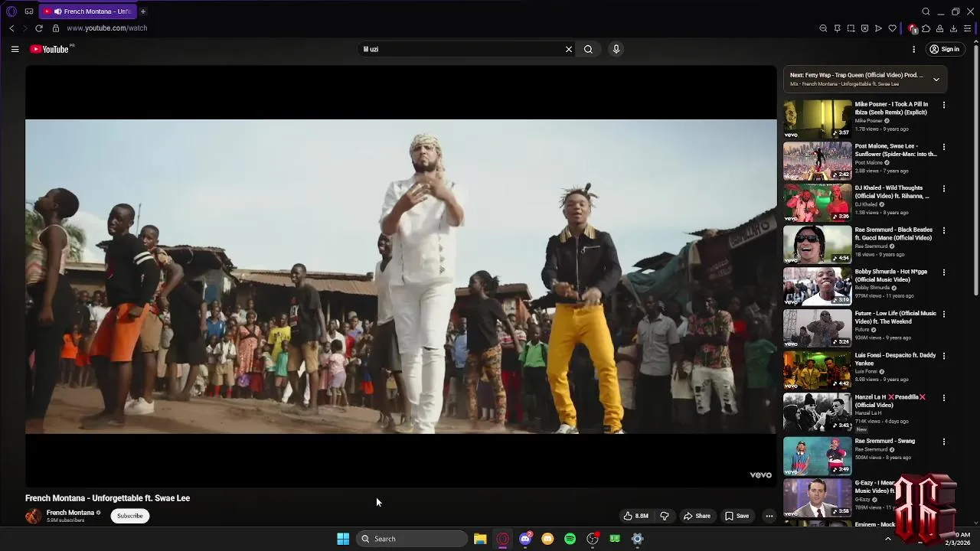The image size is (980, 551).
Task: Open the French Montana channel name link
Action: coord(70,513)
